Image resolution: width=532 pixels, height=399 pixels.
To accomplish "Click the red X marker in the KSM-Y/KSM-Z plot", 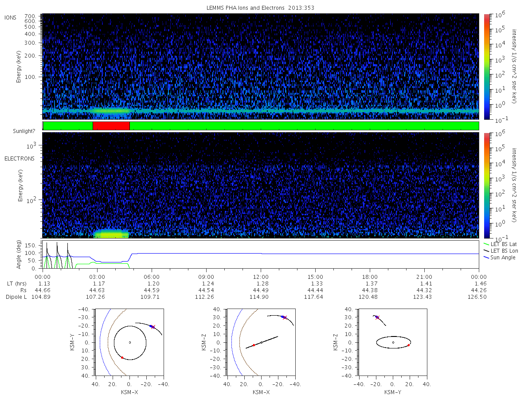I will point(378,317).
